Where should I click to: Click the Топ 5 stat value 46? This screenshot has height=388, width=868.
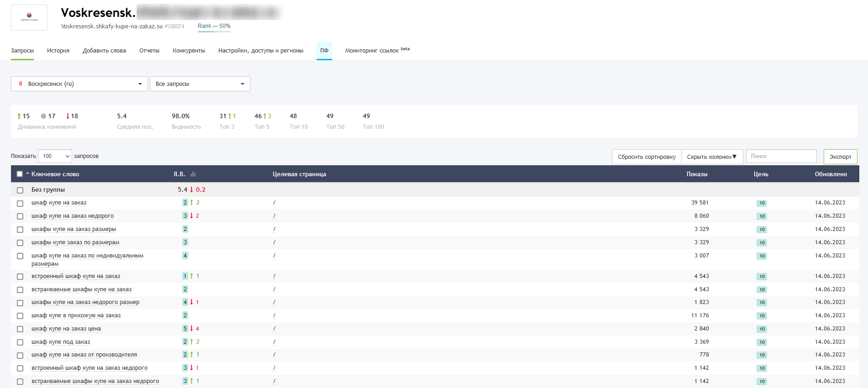(258, 116)
